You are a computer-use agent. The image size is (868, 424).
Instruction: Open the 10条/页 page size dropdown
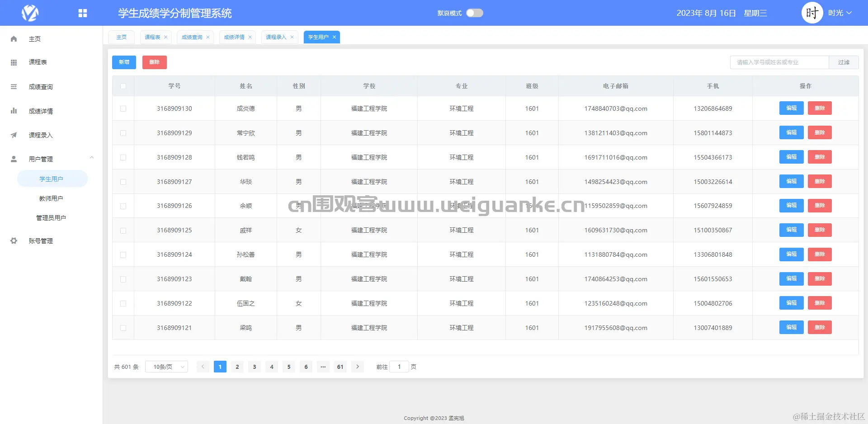point(166,367)
